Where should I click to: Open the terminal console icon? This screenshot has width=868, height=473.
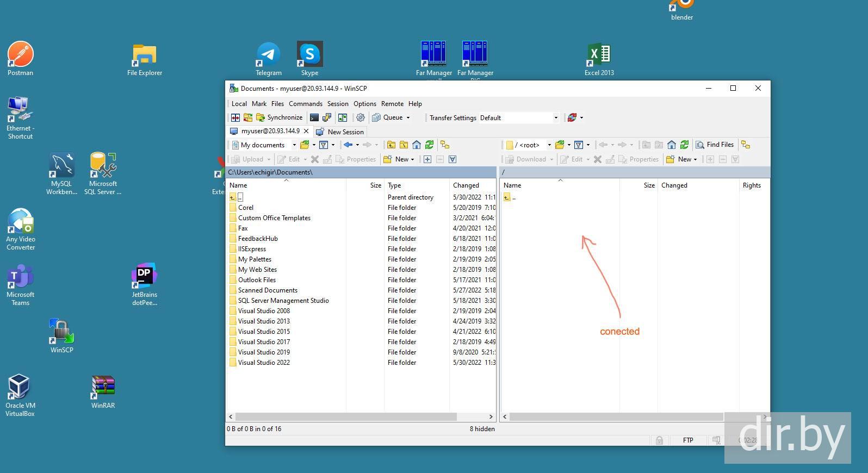(x=314, y=117)
